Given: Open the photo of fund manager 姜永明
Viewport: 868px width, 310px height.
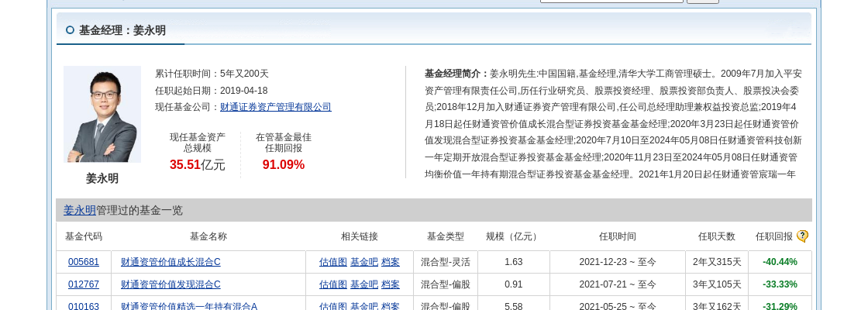Looking at the screenshot, I should tap(102, 115).
